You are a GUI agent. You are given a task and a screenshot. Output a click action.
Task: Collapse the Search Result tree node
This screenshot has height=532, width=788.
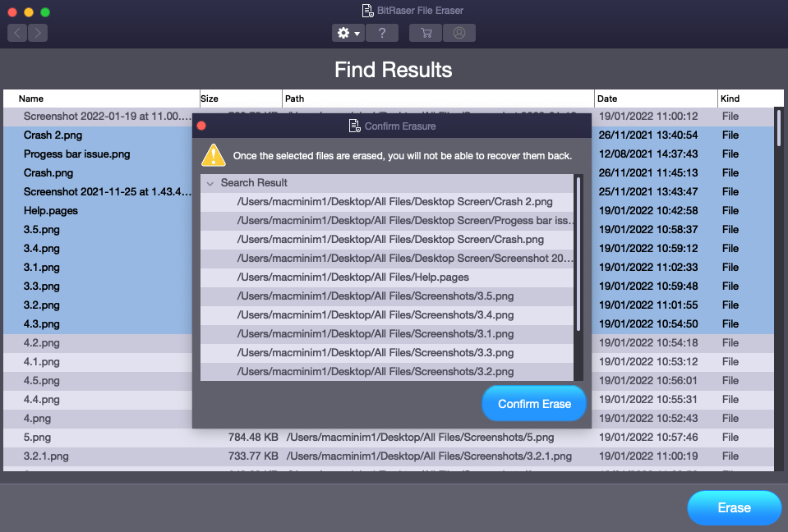210,183
